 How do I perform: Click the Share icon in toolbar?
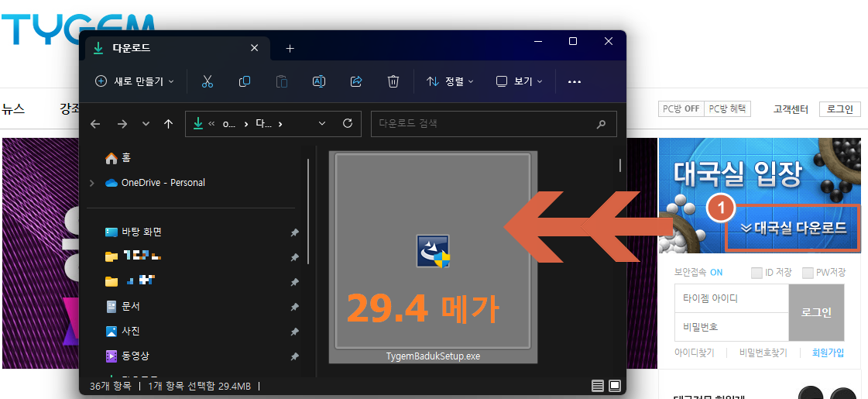click(x=356, y=81)
